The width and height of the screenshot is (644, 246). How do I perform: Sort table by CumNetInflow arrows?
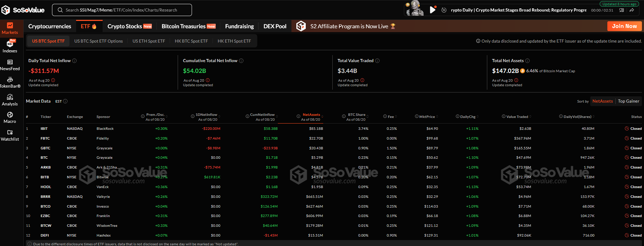276,117
